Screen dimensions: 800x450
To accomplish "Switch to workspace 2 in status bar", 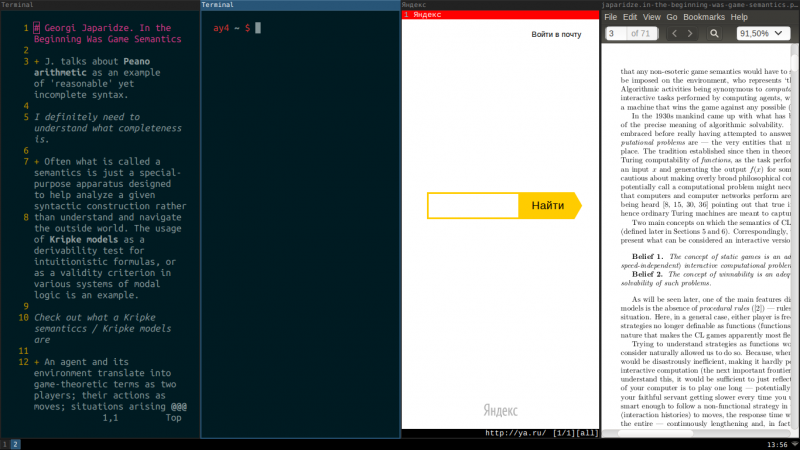I will [15, 444].
